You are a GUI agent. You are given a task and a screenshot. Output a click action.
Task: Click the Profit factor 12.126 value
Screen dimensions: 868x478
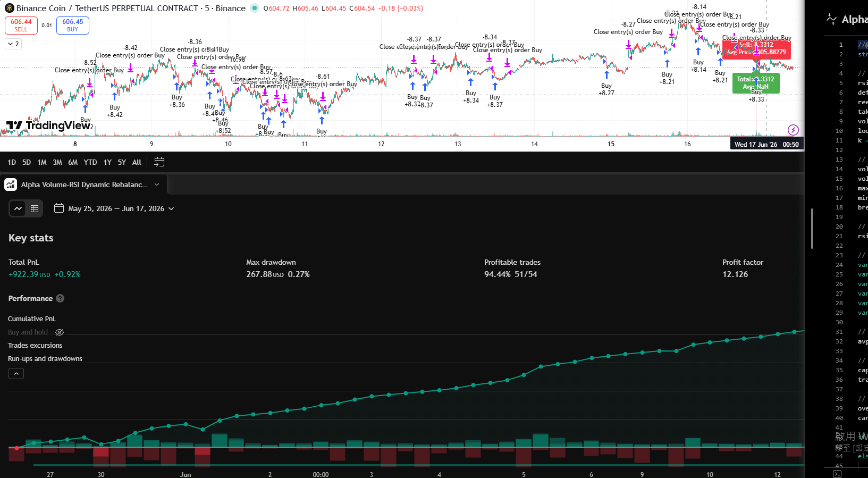[x=735, y=274]
